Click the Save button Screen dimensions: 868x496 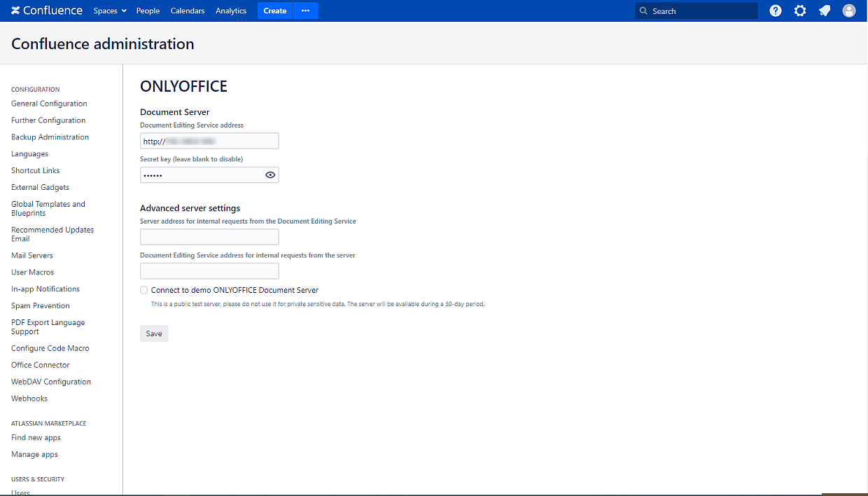(154, 333)
